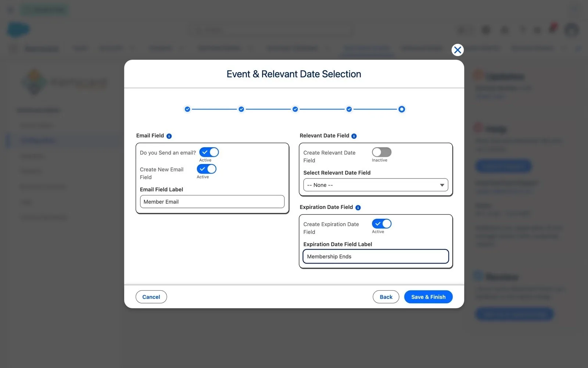
Task: Click the info icon beside Relevant Date Field
Action: 354,136
